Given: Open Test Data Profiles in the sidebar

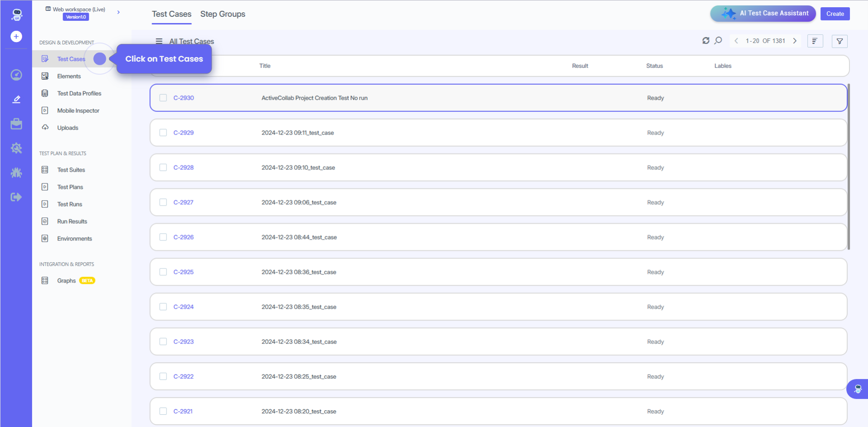Looking at the screenshot, I should [79, 93].
